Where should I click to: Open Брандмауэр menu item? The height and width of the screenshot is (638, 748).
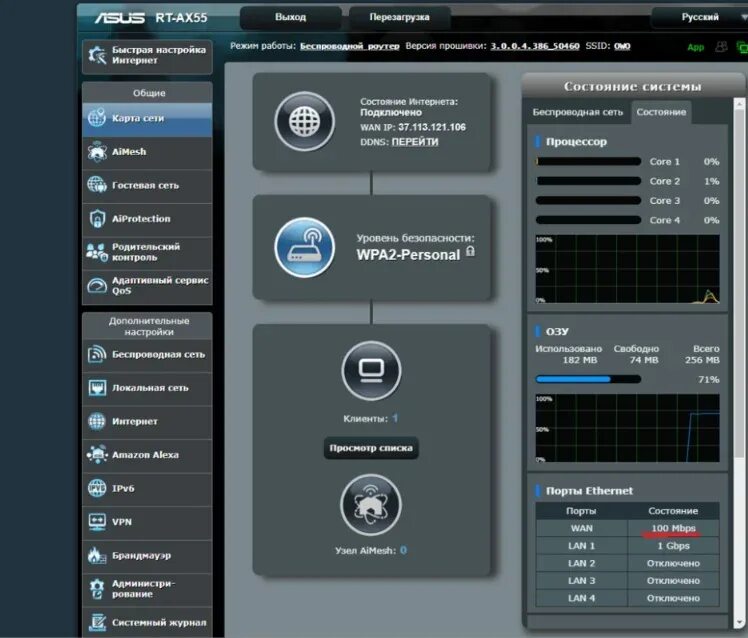pyautogui.click(x=147, y=555)
